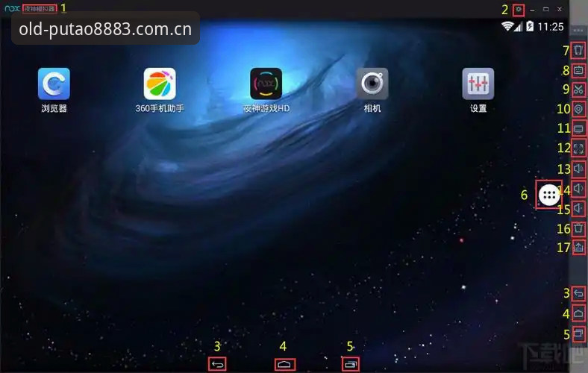Click the Nox system settings gear in the title bar
588x373 pixels.
click(x=519, y=10)
